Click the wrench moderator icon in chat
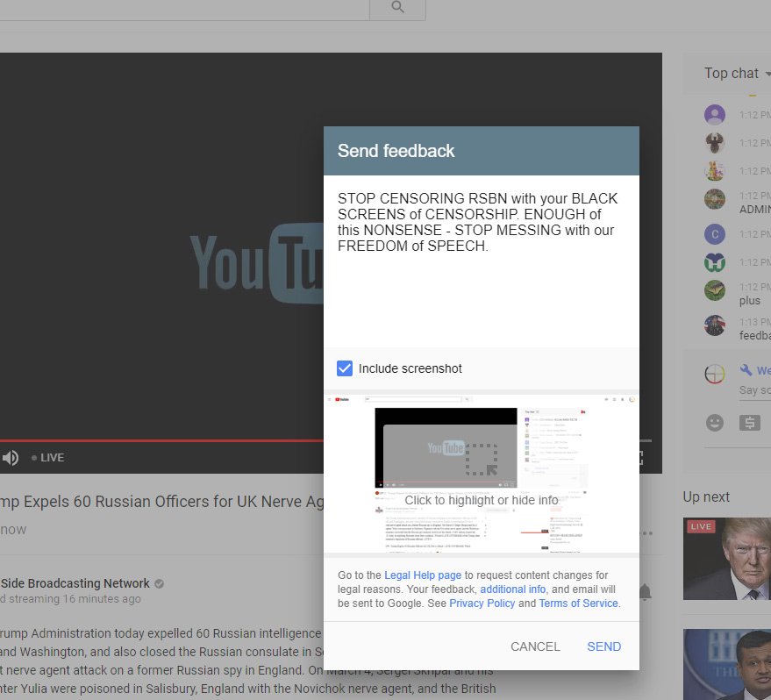 pos(746,369)
